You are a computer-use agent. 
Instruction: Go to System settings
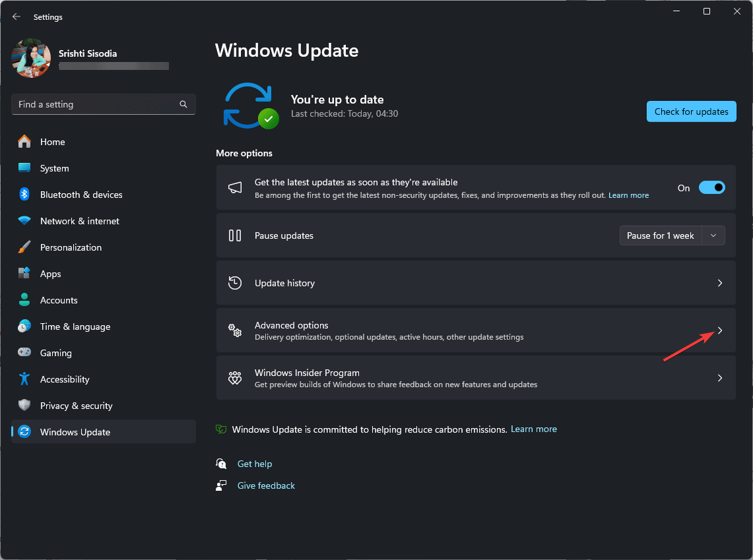tap(103, 168)
